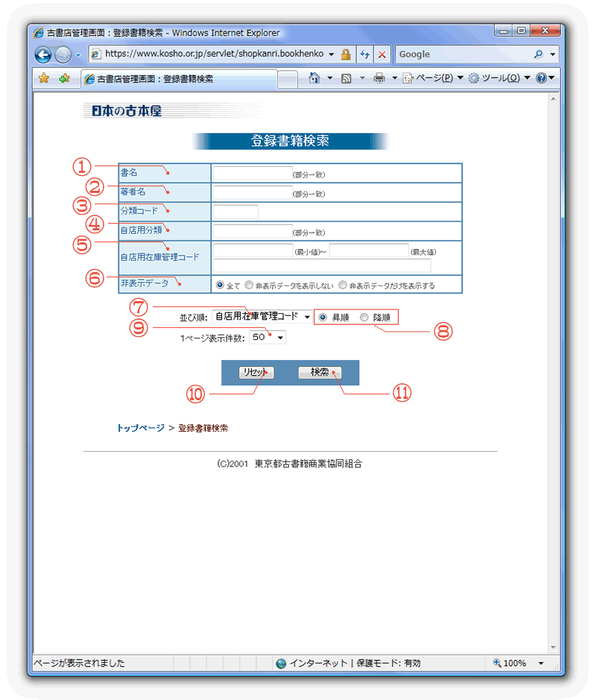Click the scrollbar up arrow
Viewport: 596px width, 700px height.
554,98
